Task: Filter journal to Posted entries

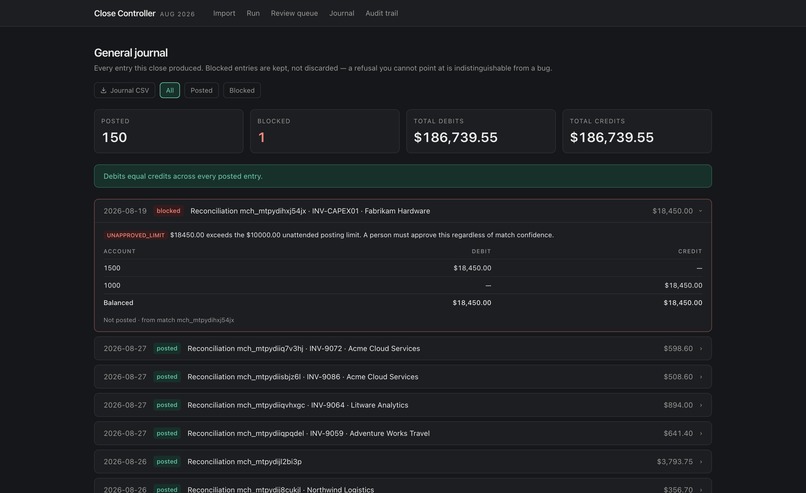Action: click(202, 90)
